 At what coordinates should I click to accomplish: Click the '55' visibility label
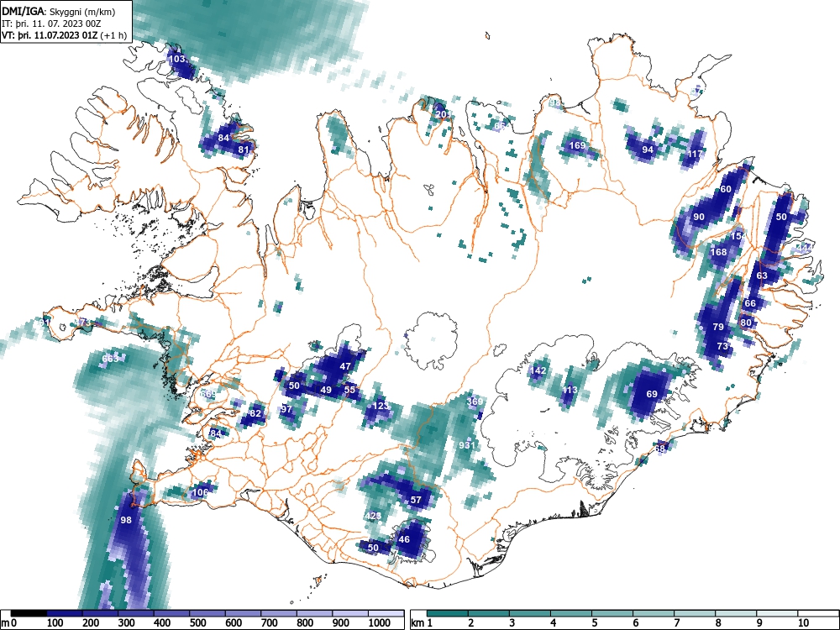tap(349, 390)
